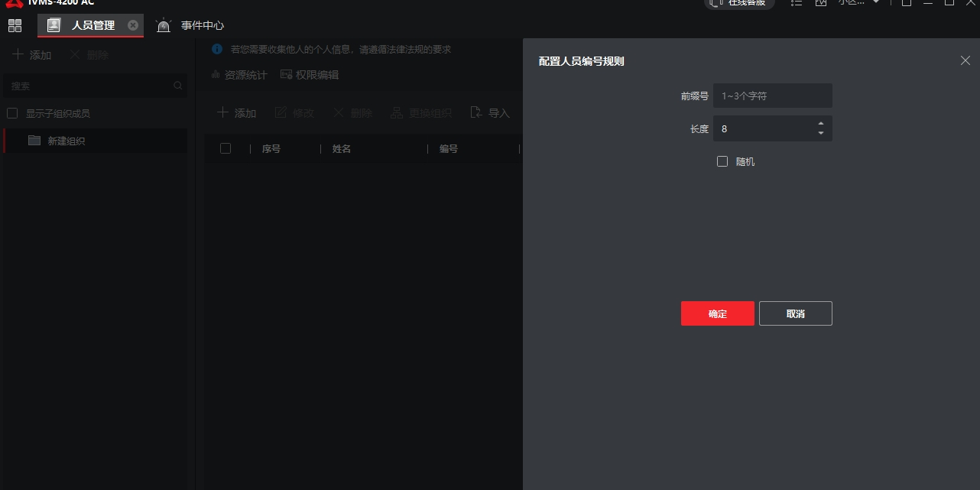Increase 长度 value with up arrow
Viewport: 980px width, 490px height.
click(821, 124)
